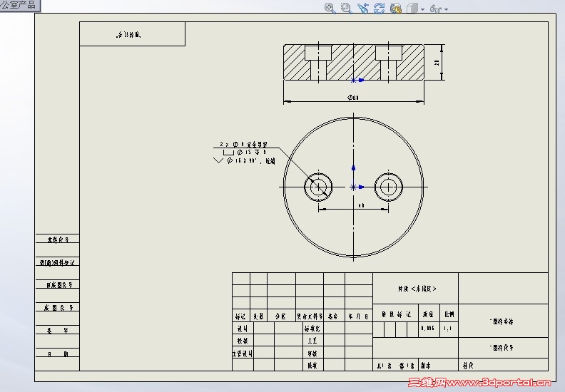Click the 日期 label in left column
This screenshot has width=565, height=392.
58,353
